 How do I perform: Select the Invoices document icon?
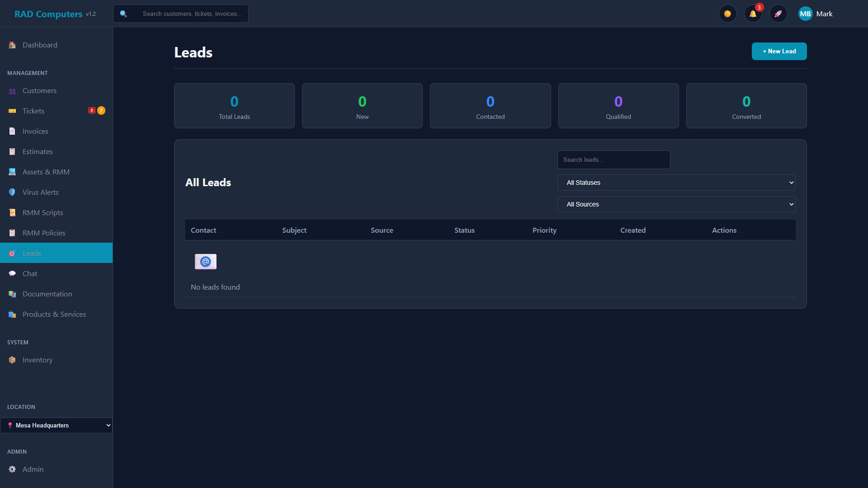12,131
